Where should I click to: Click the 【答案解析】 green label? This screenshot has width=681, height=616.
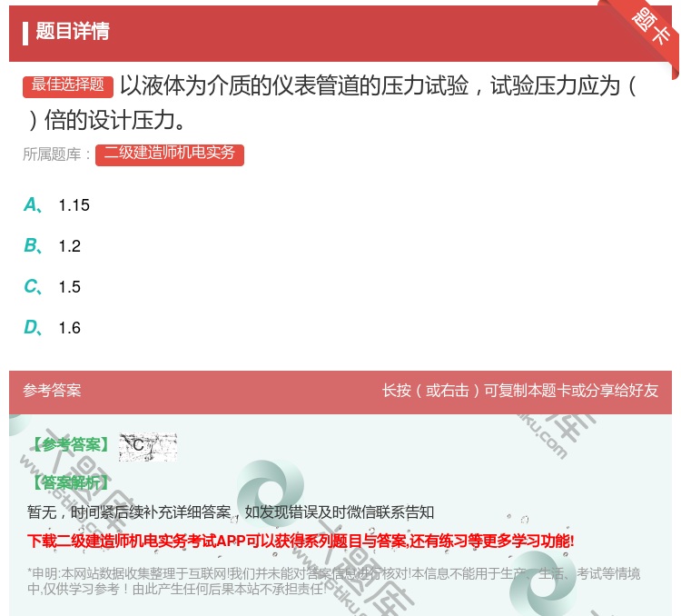70,482
